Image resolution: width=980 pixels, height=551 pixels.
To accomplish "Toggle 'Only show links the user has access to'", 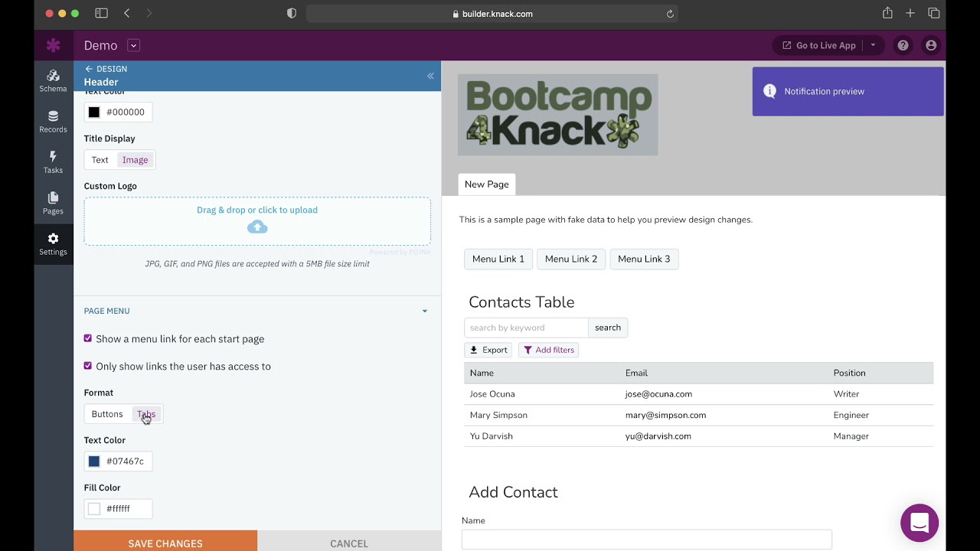I will [88, 366].
